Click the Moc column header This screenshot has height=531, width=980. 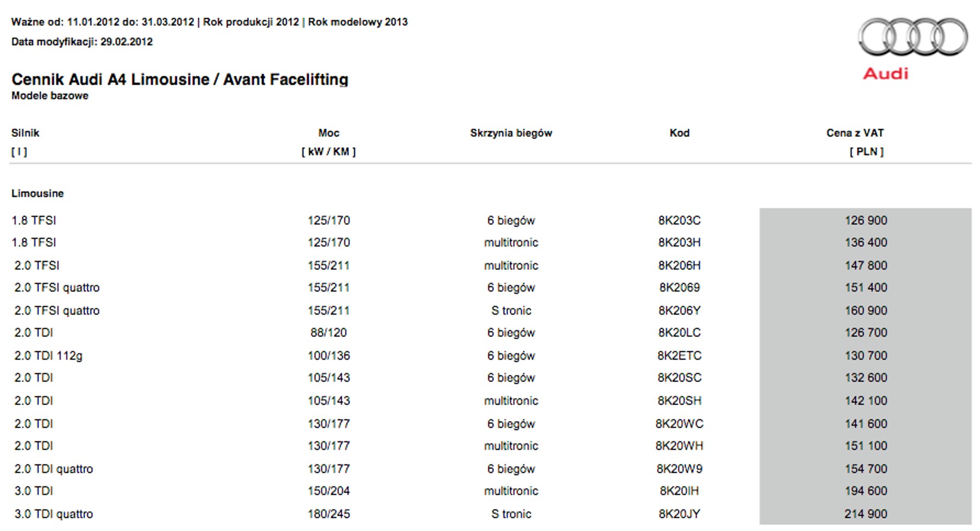pyautogui.click(x=328, y=133)
